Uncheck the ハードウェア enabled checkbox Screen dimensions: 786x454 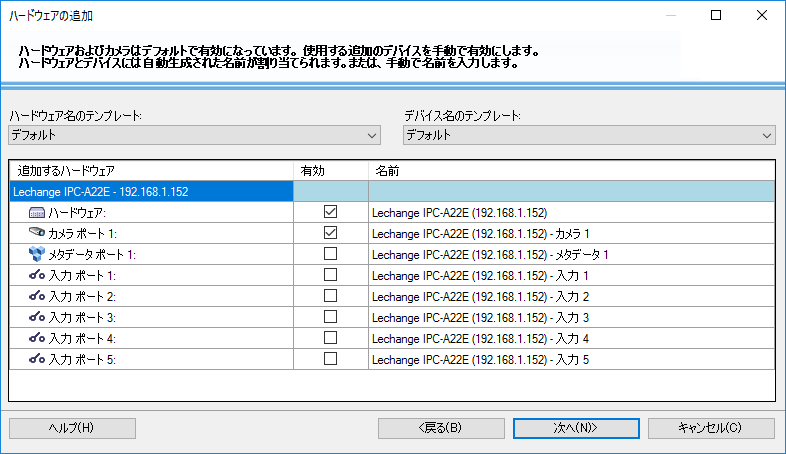tap(330, 212)
